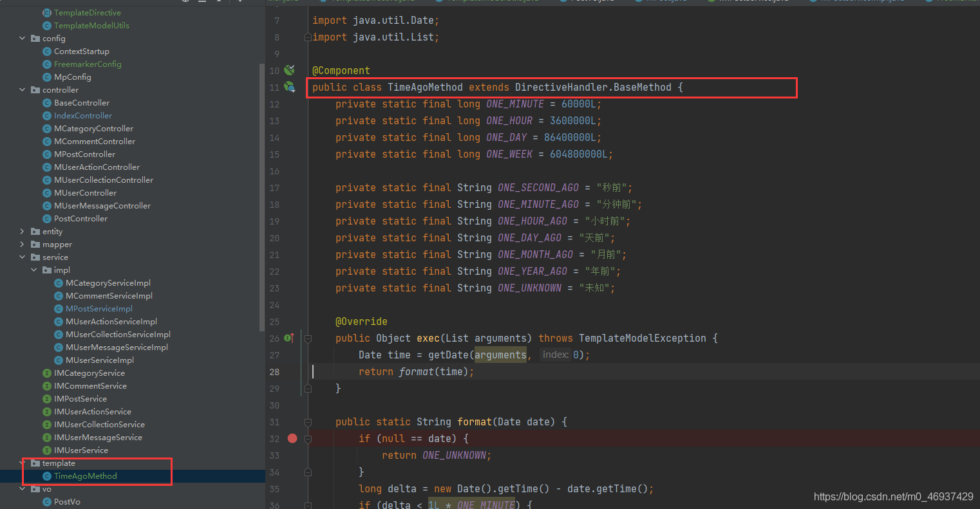The height and width of the screenshot is (509, 980).
Task: Select MCategoryController in project tree
Action: coord(93,129)
